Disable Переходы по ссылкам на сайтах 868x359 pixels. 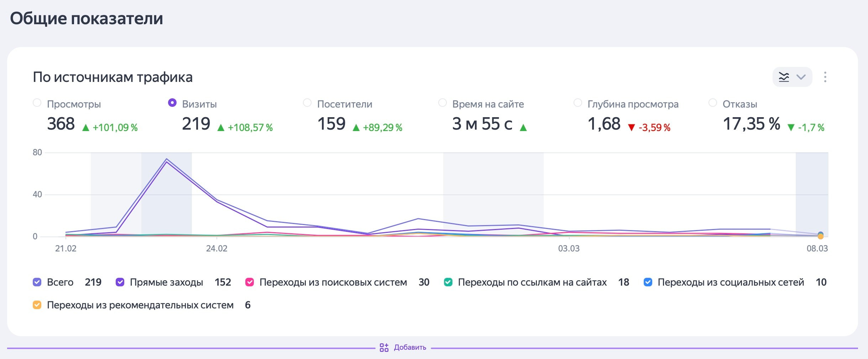point(448,282)
